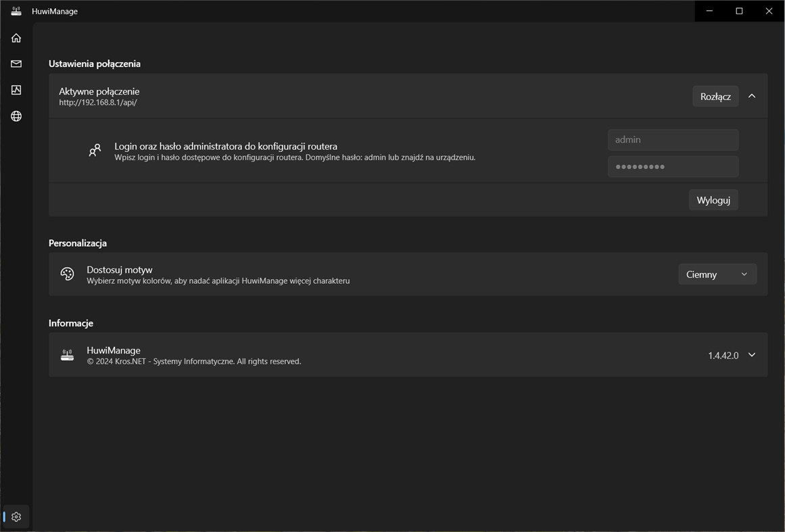The width and height of the screenshot is (785, 532).
Task: Collapse the Aktywne połączenie panel chevron
Action: pyautogui.click(x=752, y=96)
